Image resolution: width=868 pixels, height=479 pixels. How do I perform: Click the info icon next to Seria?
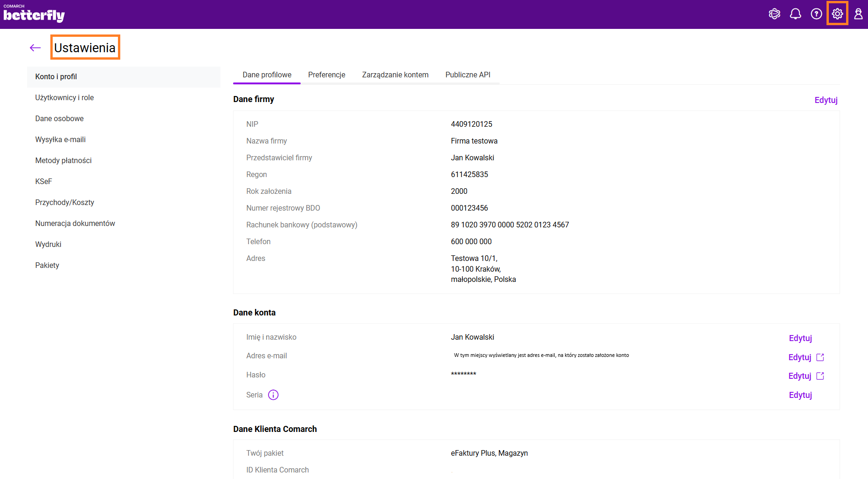coord(273,395)
